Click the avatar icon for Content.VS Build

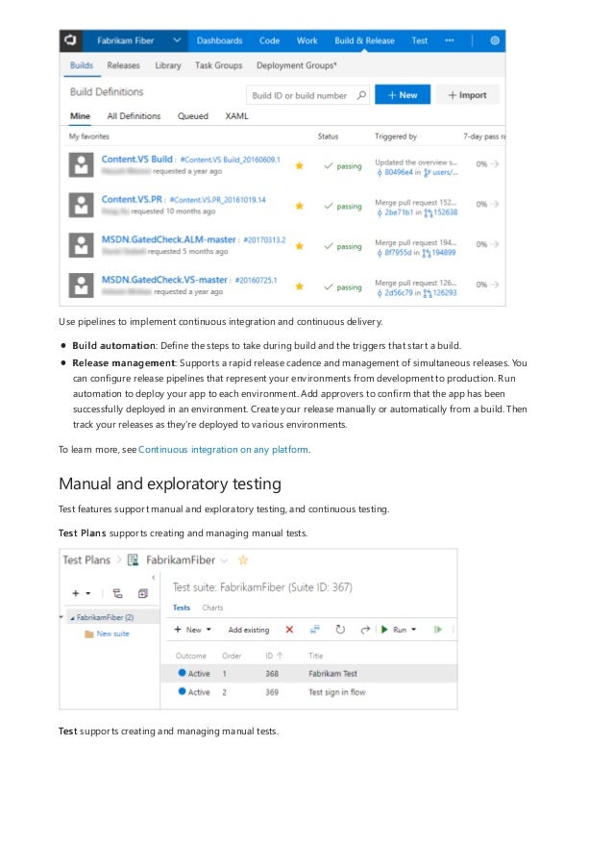81,165
